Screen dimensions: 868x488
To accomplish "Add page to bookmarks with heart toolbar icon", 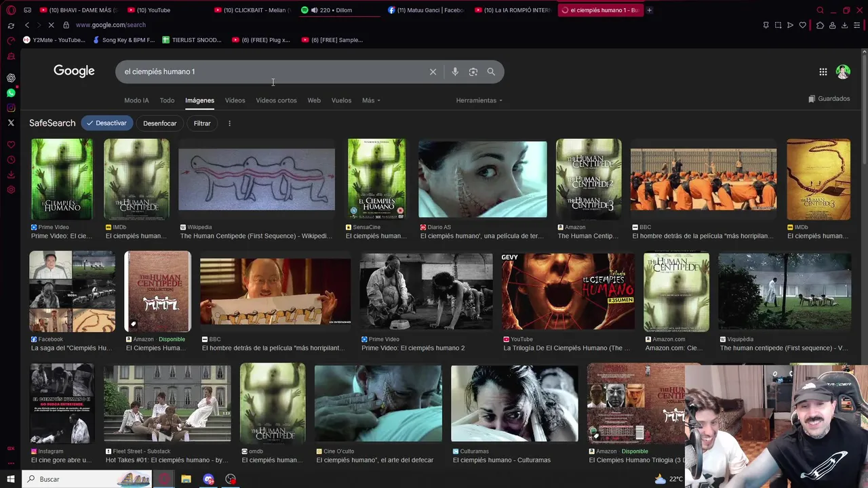I will pyautogui.click(x=803, y=25).
